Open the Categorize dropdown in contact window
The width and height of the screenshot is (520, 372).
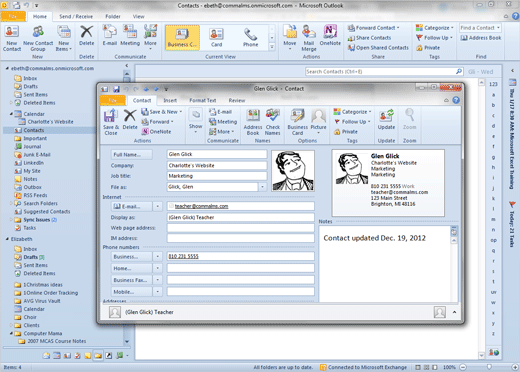[353, 112]
